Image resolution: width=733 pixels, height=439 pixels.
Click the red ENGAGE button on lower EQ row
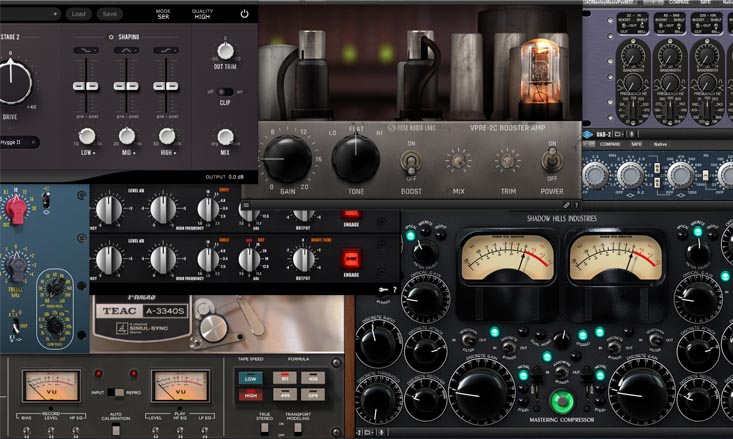[x=351, y=259]
